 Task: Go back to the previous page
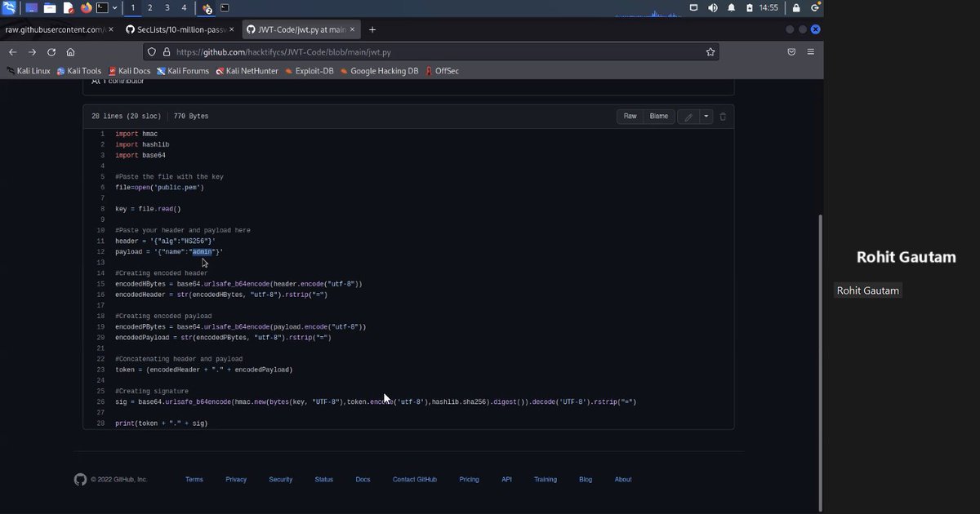pyautogui.click(x=13, y=51)
